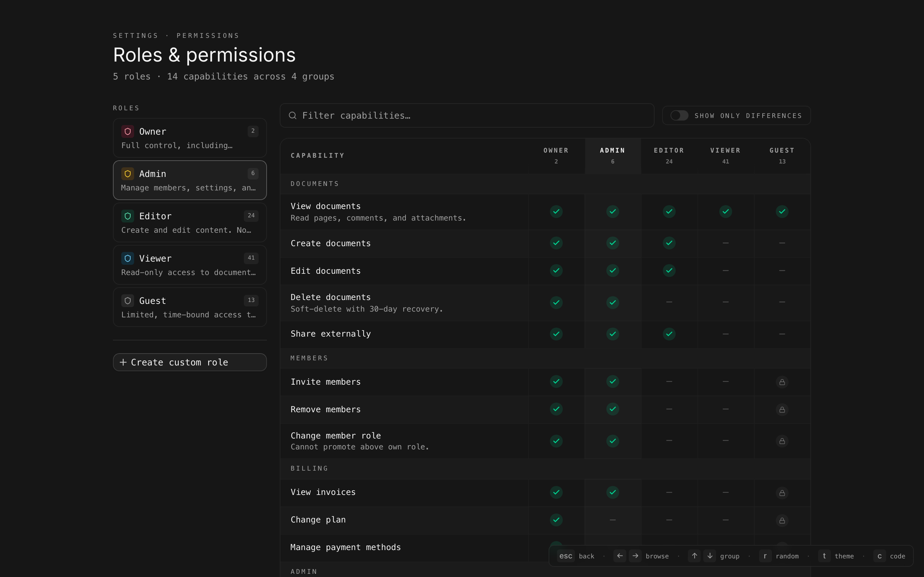The image size is (924, 577).
Task: Select the Editor column header
Action: click(x=669, y=155)
